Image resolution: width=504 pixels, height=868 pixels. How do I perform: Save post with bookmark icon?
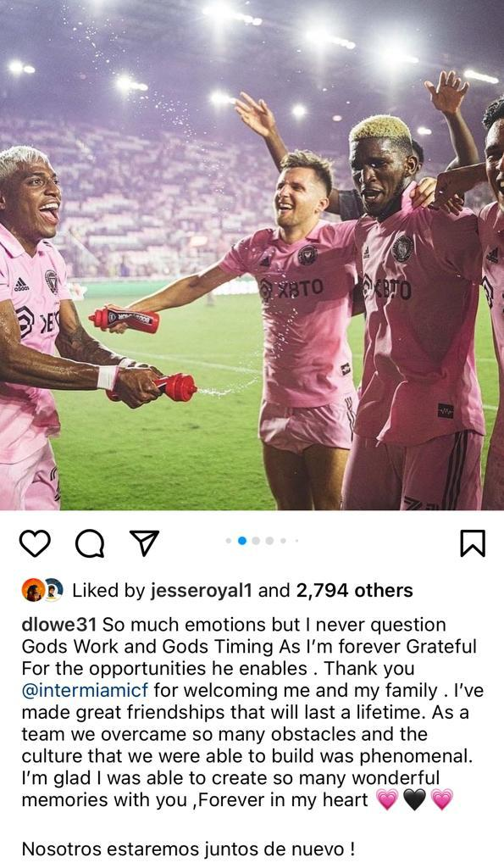point(473,542)
